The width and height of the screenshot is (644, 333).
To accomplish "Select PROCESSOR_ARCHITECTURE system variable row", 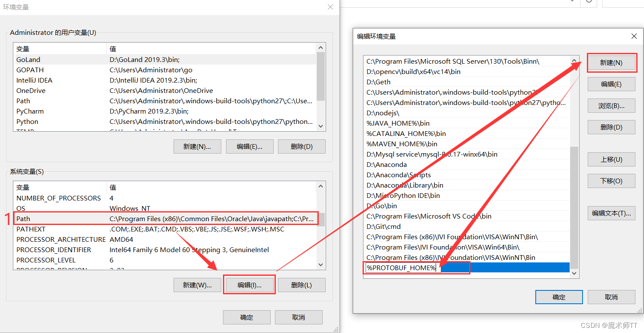I will (165, 240).
